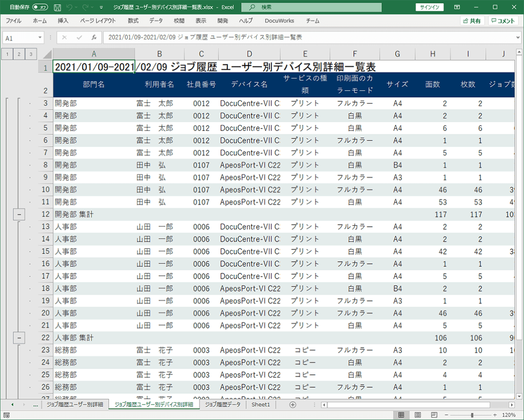
Task: Open the ファイル menu tab
Action: (x=14, y=21)
